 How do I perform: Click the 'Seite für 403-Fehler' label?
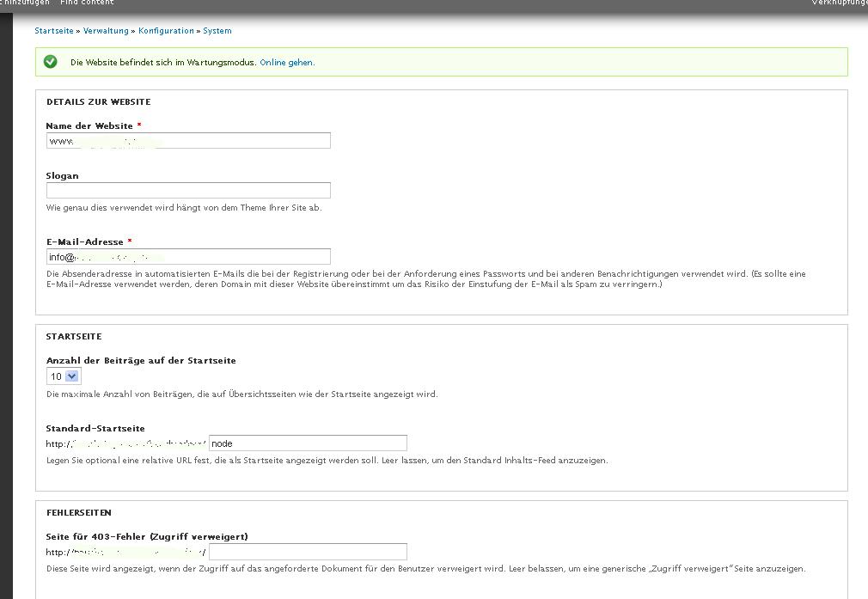(x=147, y=536)
